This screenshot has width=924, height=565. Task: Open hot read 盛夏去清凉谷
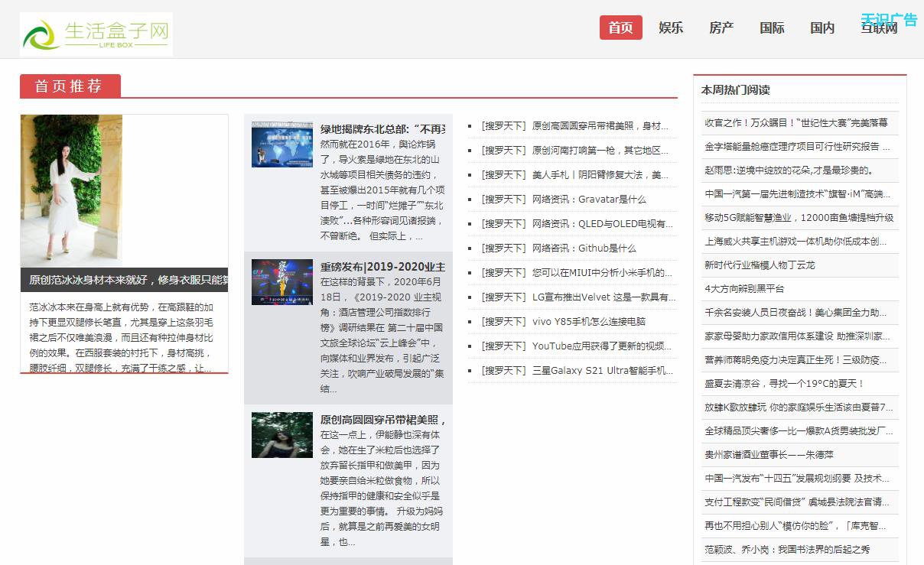pyautogui.click(x=785, y=383)
